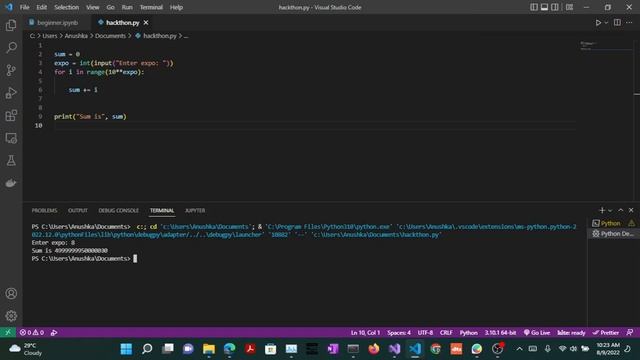Open the Search view in activity bar

click(11, 48)
